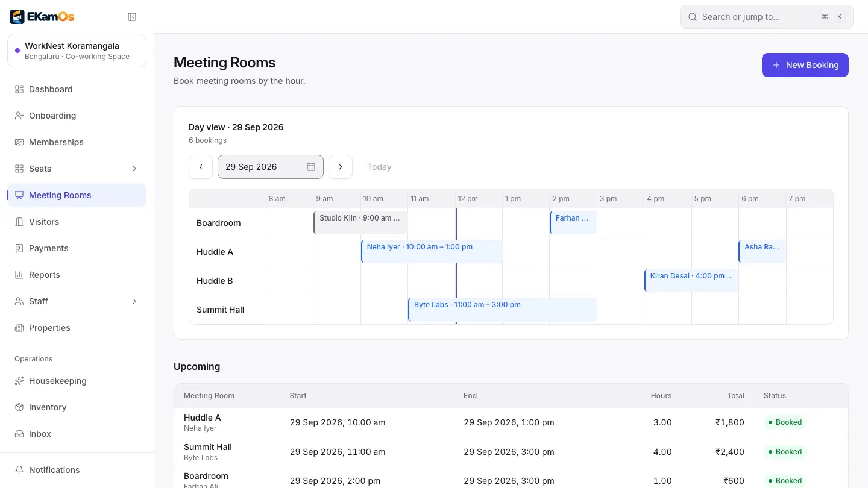Viewport: 868px width, 488px height.
Task: Click the EKamOs logo
Action: 42,17
